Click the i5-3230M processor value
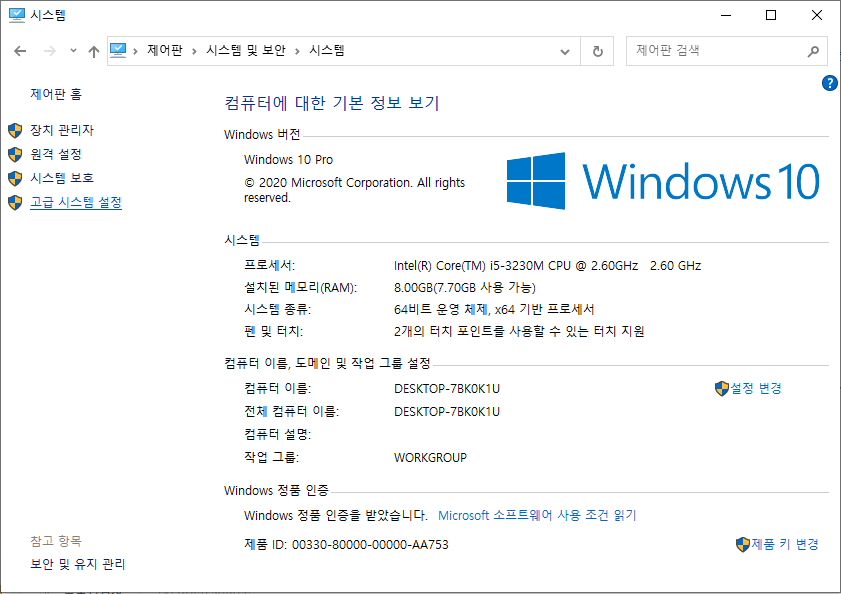Image resolution: width=841 pixels, height=594 pixels. [547, 266]
